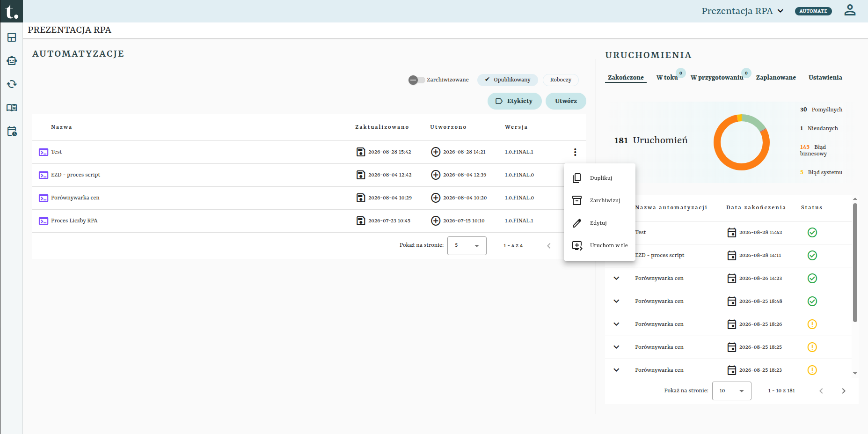Click the AUTOMATE badge button
The width and height of the screenshot is (868, 434).
click(x=813, y=11)
